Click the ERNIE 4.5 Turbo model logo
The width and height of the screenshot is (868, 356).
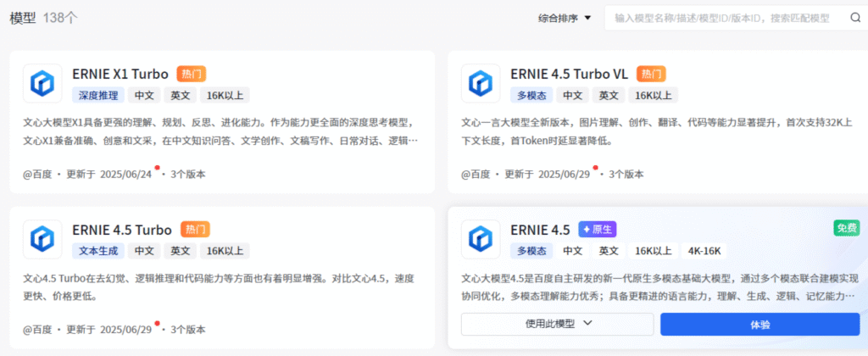pos(42,239)
